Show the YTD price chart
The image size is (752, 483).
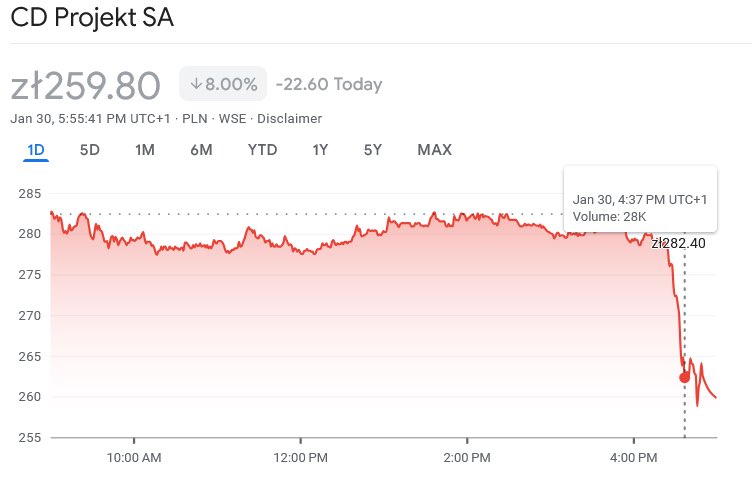262,150
